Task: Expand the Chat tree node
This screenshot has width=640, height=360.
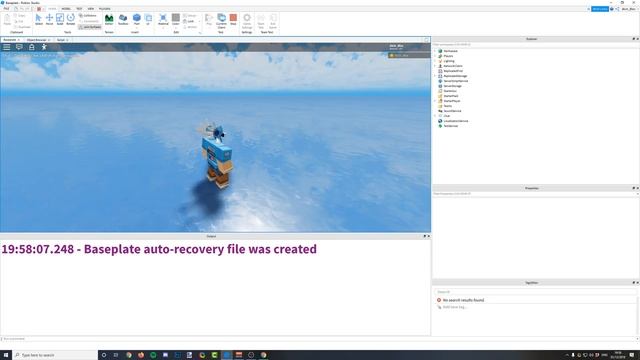Action: [x=435, y=116]
